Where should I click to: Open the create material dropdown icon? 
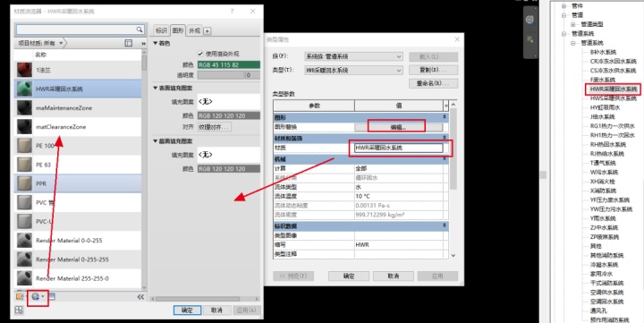pyautogui.click(x=38, y=296)
